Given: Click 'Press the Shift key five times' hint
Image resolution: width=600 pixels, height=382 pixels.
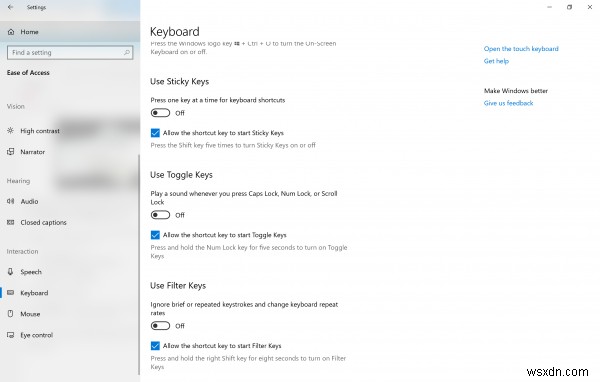Looking at the screenshot, I should 233,145.
